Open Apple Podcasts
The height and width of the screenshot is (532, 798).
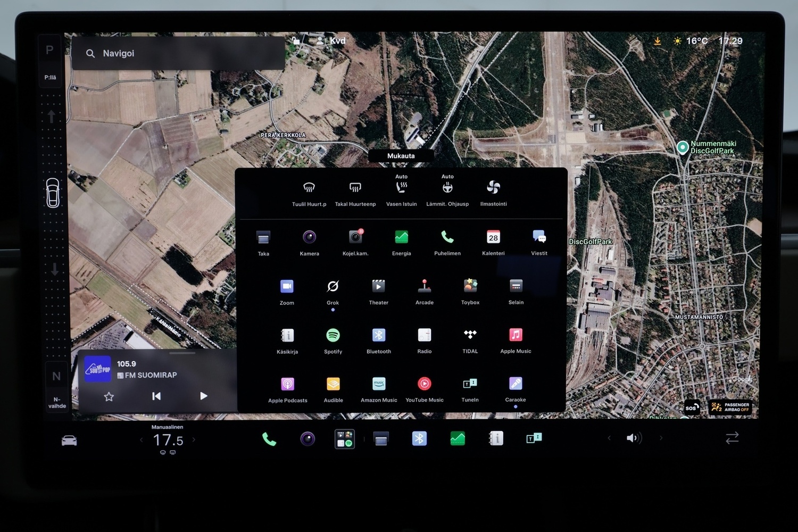(287, 384)
